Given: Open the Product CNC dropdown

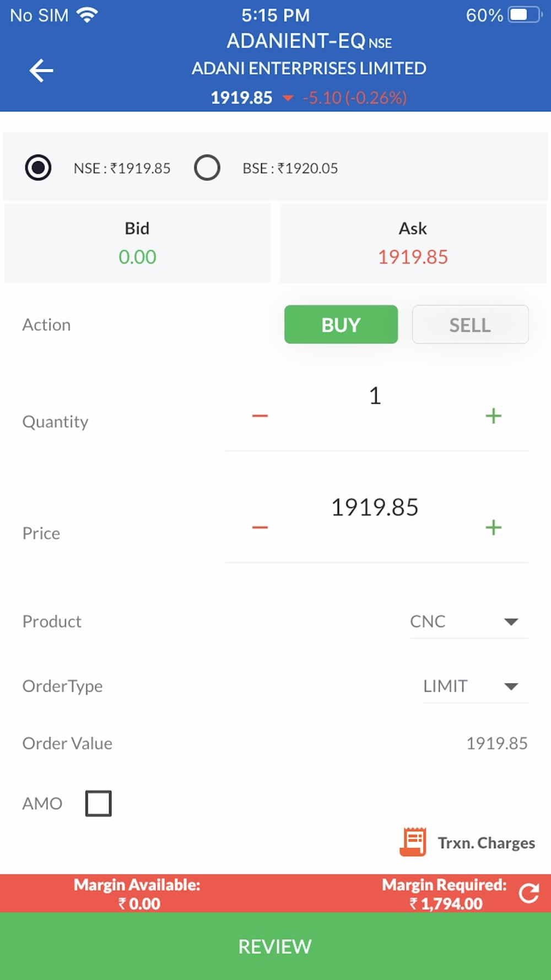Looking at the screenshot, I should 469,622.
